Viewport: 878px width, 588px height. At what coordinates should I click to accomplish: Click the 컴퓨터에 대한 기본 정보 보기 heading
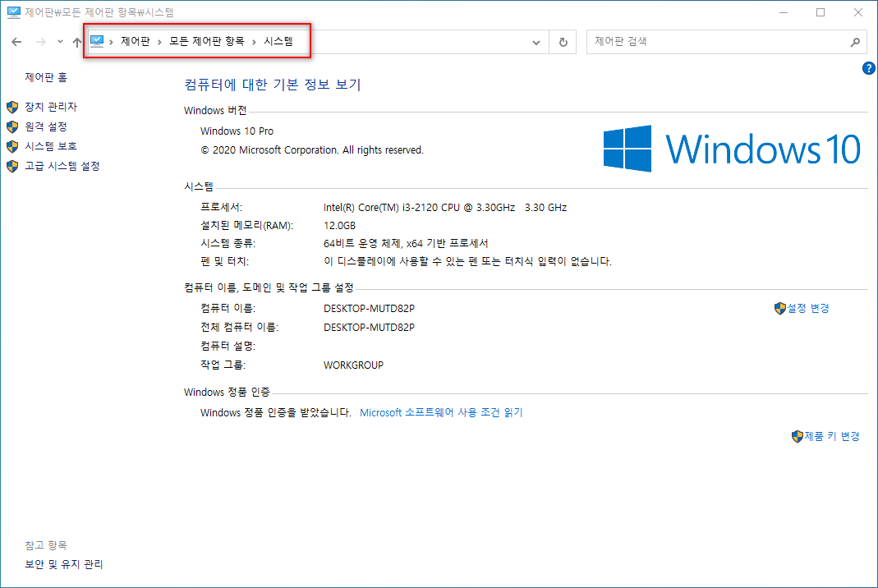point(273,85)
